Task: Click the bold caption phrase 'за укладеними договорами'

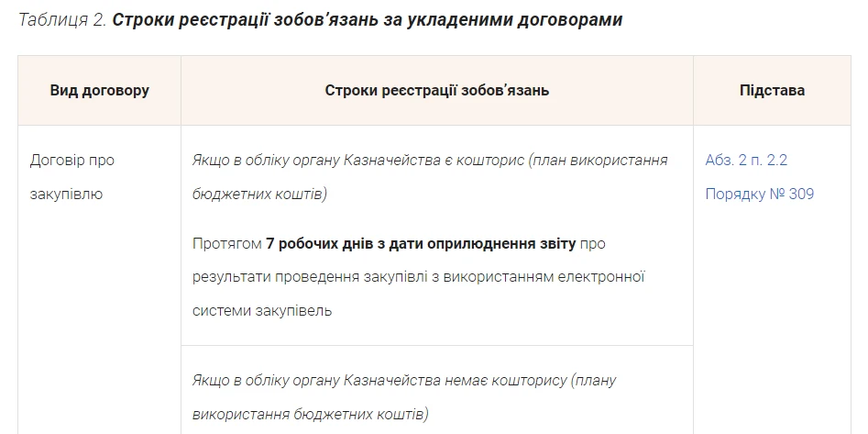Action: pyautogui.click(x=521, y=20)
